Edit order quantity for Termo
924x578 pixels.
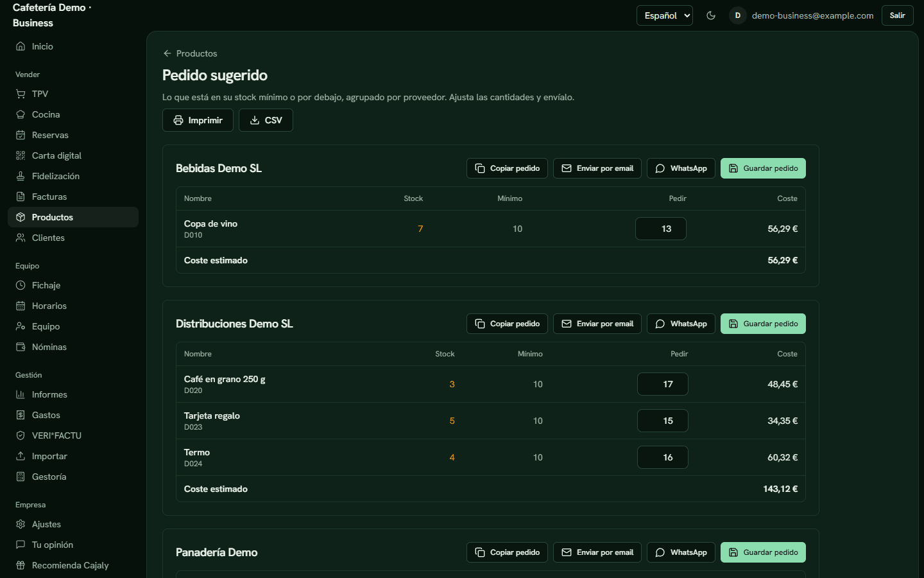click(663, 457)
